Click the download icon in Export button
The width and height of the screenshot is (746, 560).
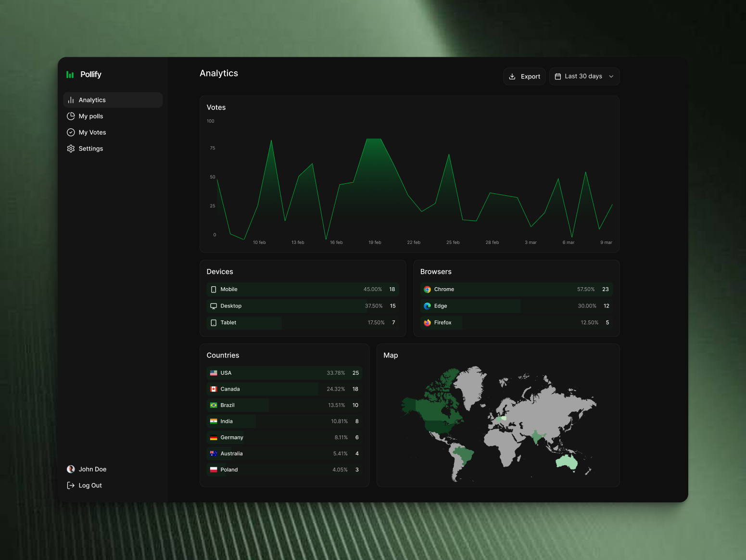click(512, 76)
